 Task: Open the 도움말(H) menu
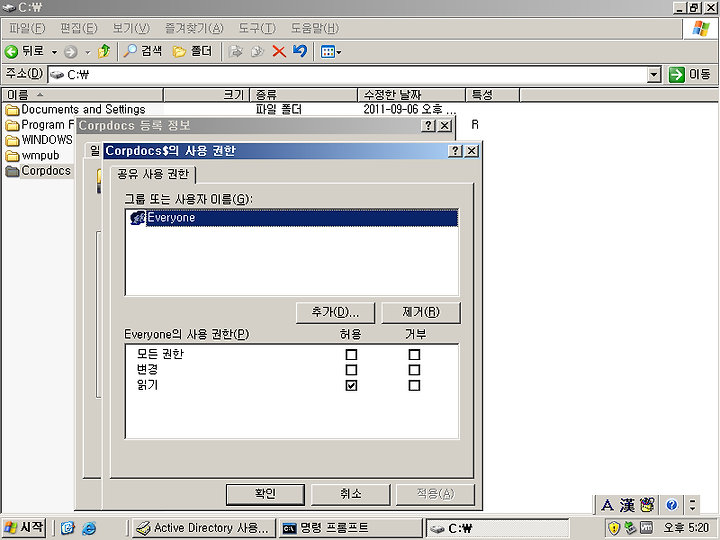tap(315, 28)
